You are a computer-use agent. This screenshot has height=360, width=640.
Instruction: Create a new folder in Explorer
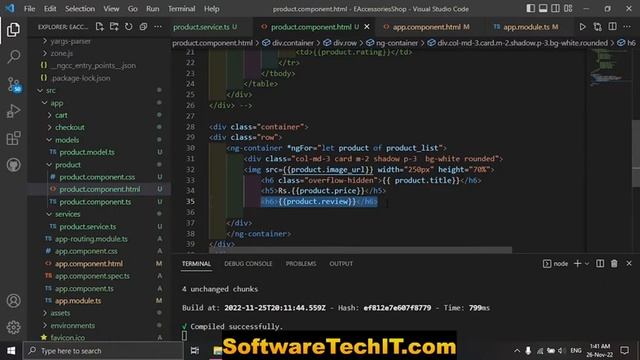click(x=114, y=27)
